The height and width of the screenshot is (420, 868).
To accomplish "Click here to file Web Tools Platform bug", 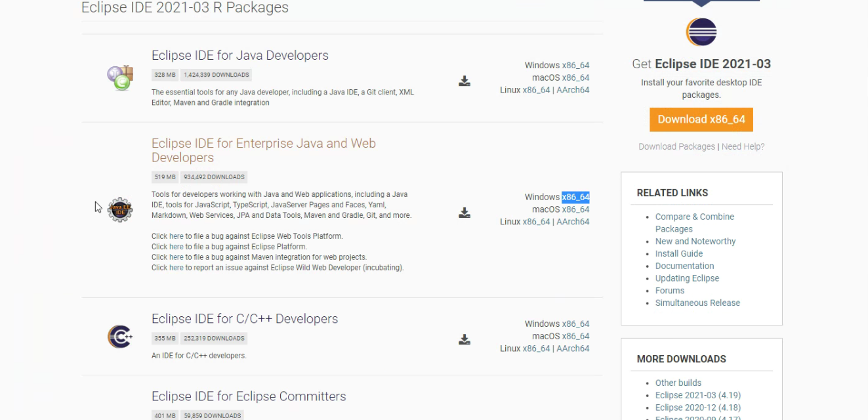I will tap(176, 236).
